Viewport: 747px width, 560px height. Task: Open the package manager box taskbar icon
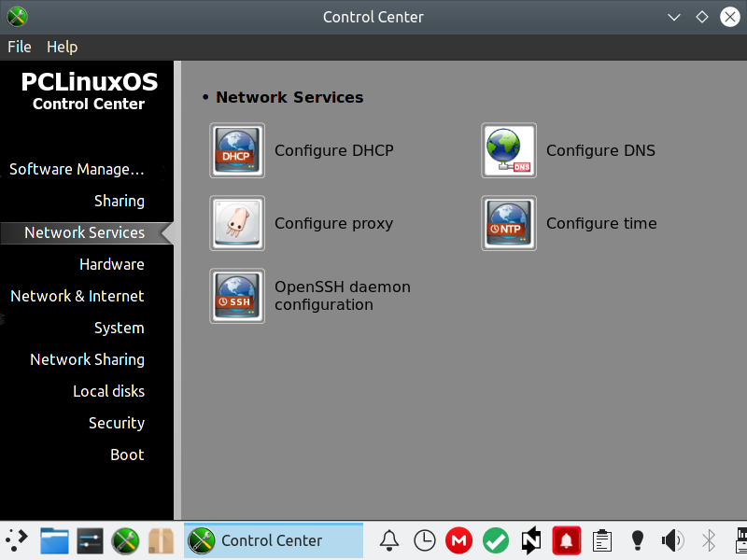[x=161, y=541]
